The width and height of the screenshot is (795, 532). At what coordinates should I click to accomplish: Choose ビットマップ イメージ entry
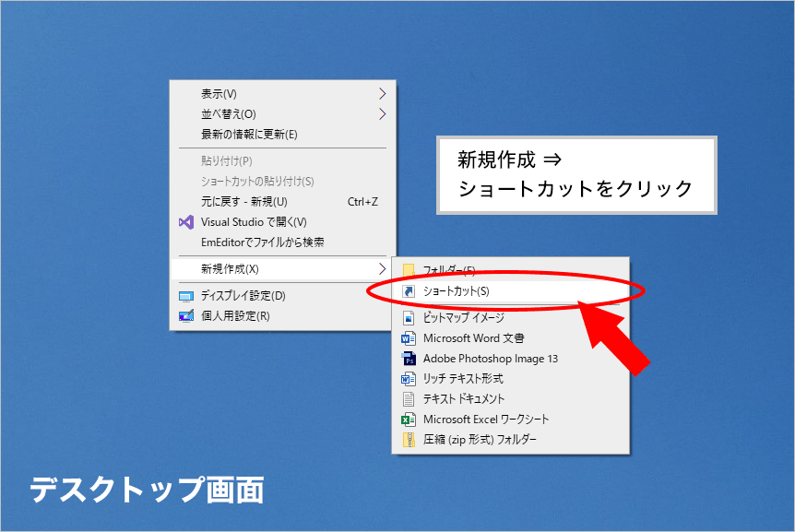click(x=511, y=318)
